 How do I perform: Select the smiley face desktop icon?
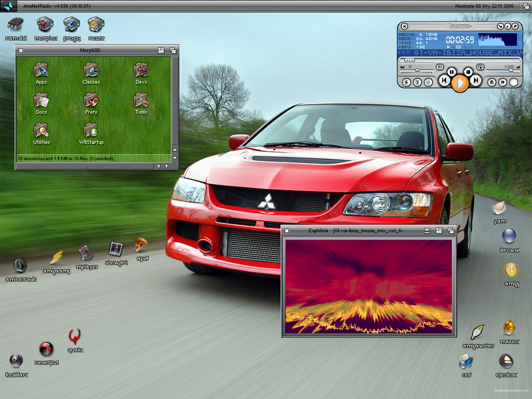point(511,275)
